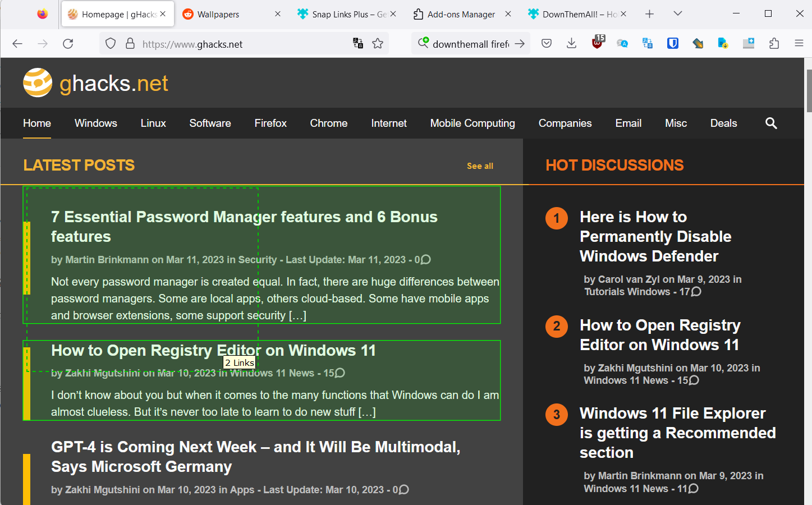Screen dimensions: 812x505
Task: Click the Bitwarden shield icon
Action: click(672, 43)
